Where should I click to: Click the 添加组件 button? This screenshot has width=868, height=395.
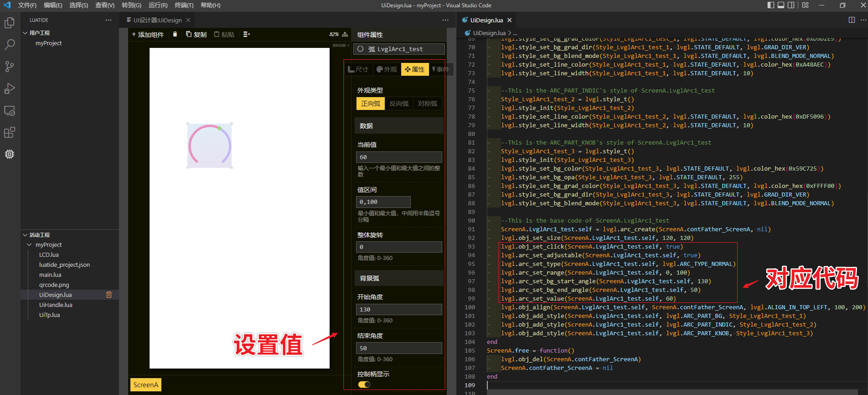pos(147,34)
